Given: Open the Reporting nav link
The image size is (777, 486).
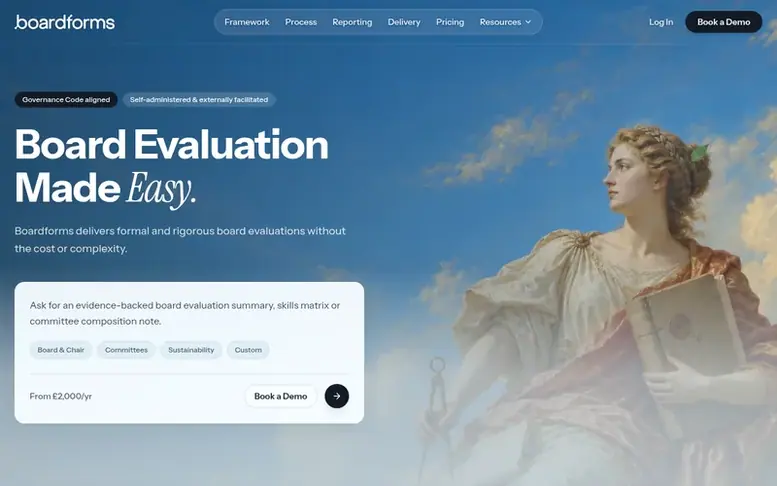Looking at the screenshot, I should click(x=352, y=22).
